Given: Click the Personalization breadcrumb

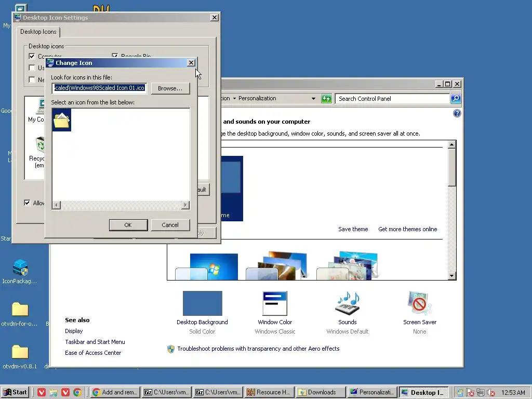Looking at the screenshot, I should (x=257, y=98).
